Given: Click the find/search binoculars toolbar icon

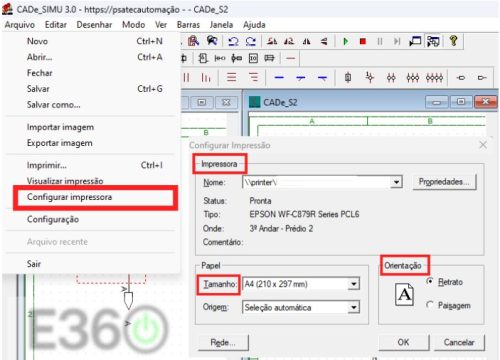Looking at the screenshot, I should (x=212, y=41).
